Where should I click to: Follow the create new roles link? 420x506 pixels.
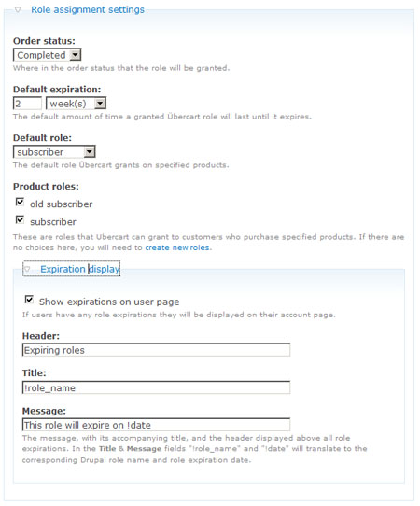click(177, 247)
